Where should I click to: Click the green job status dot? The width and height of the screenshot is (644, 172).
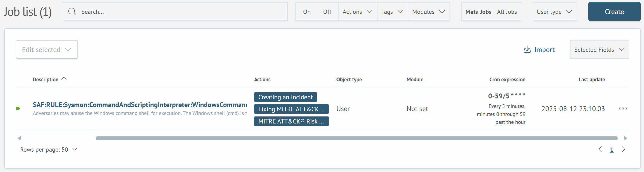point(18,109)
